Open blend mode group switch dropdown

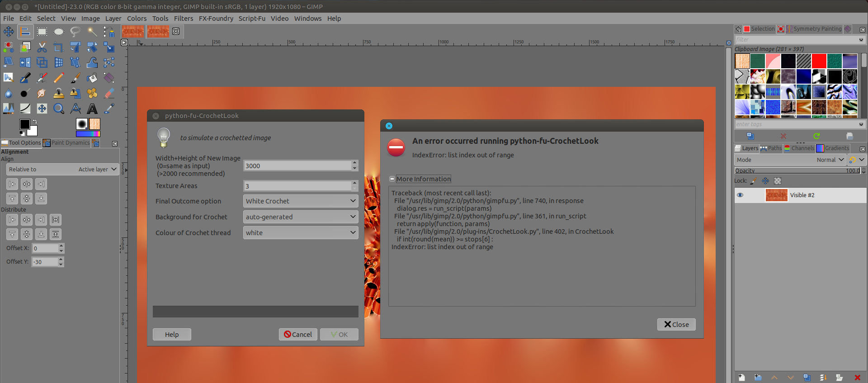(857, 160)
